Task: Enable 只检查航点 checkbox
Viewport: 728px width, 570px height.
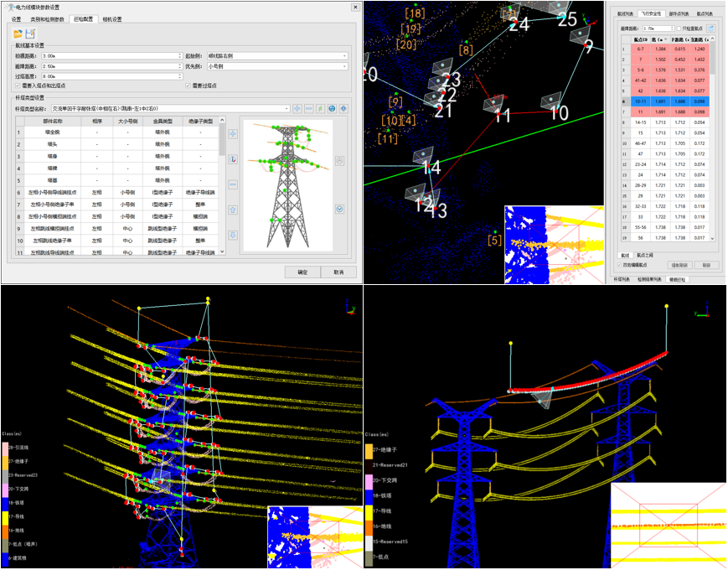Action: [679, 28]
